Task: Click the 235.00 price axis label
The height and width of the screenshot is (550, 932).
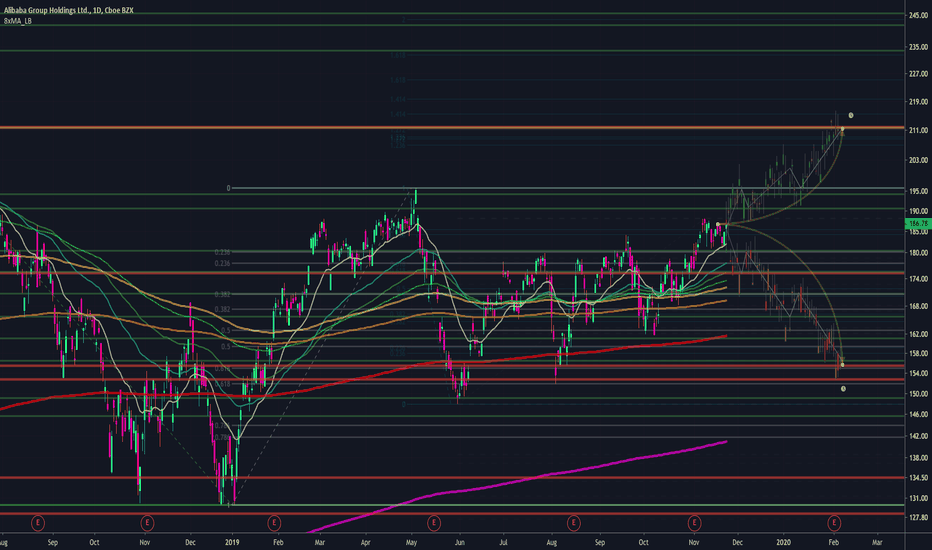Action: click(x=918, y=47)
